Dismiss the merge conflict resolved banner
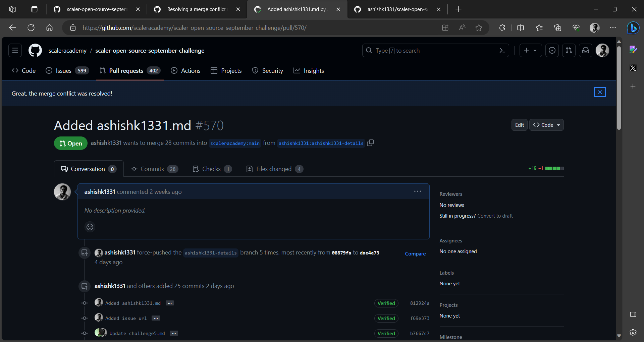This screenshot has width=644, height=342. coord(600,92)
